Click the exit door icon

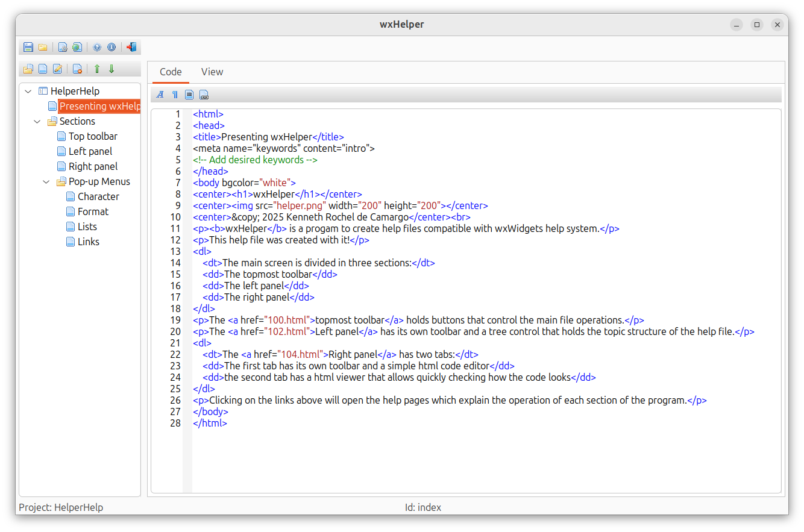[x=131, y=47]
